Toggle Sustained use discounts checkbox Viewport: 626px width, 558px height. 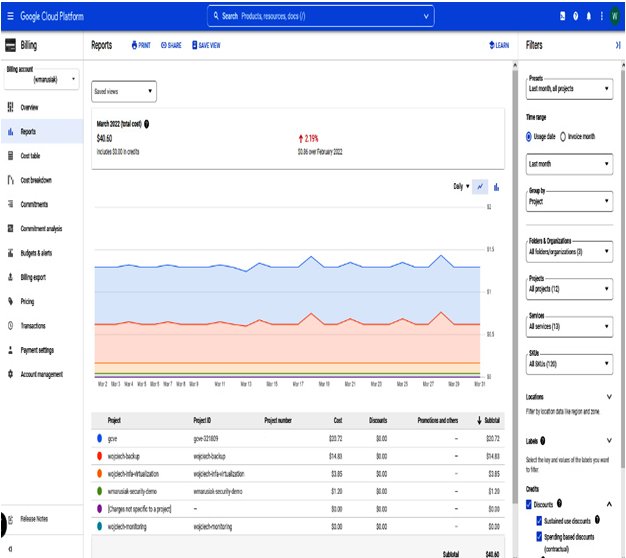[539, 520]
